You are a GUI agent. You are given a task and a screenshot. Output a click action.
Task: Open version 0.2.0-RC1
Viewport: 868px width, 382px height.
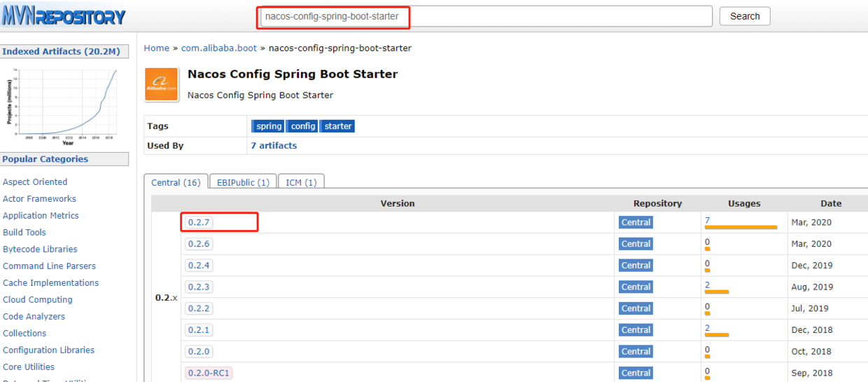209,373
